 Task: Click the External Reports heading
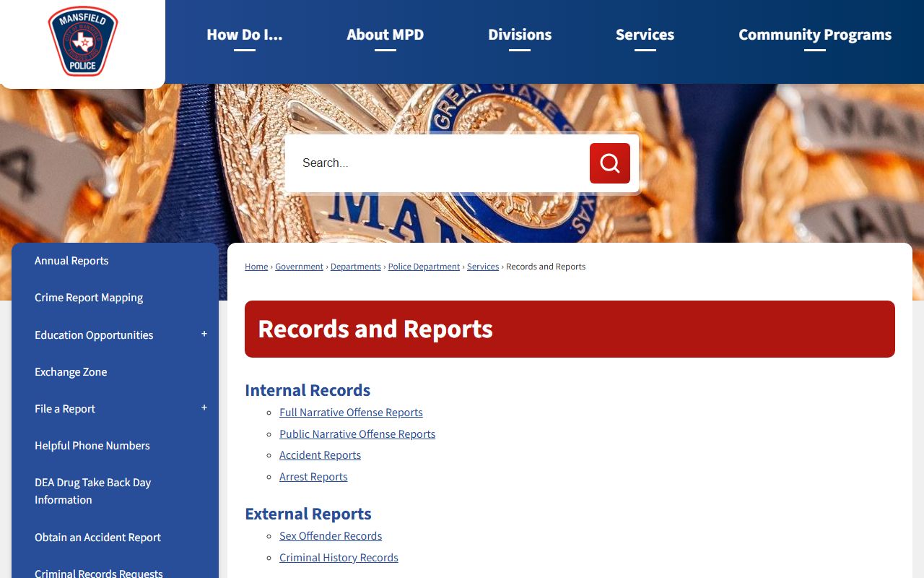coord(308,514)
